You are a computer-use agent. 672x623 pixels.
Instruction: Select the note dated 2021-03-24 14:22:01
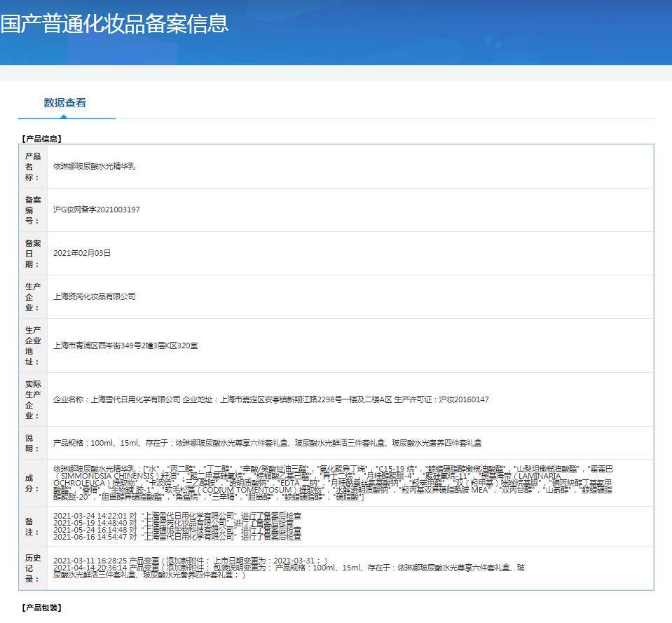(177, 516)
